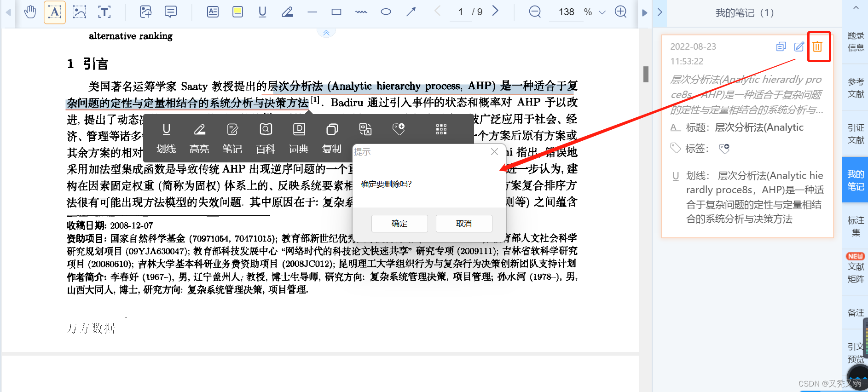The image size is (868, 392).
Task: Open the 引文预览 side tab
Action: coord(856,352)
